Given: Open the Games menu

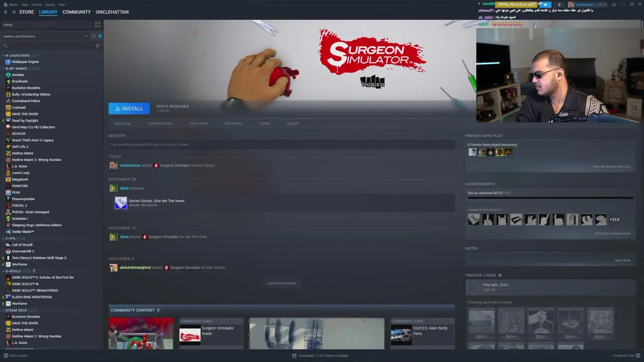Looking at the screenshot, I should coord(50,5).
